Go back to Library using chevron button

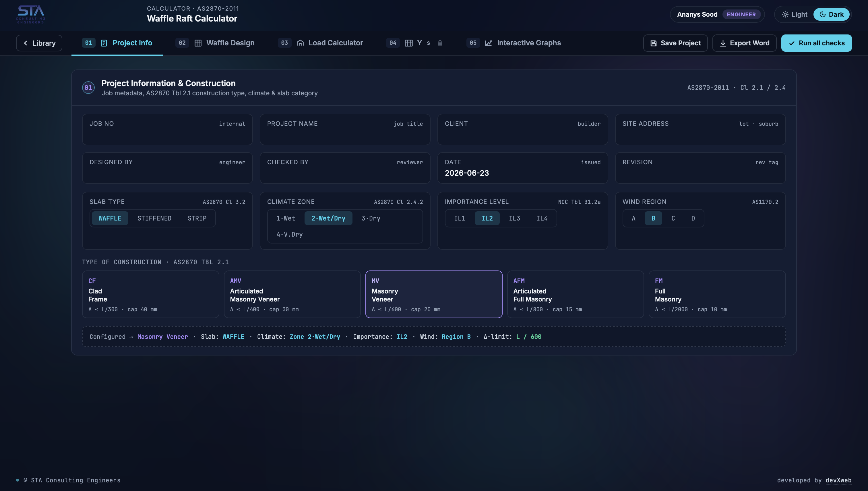(39, 43)
